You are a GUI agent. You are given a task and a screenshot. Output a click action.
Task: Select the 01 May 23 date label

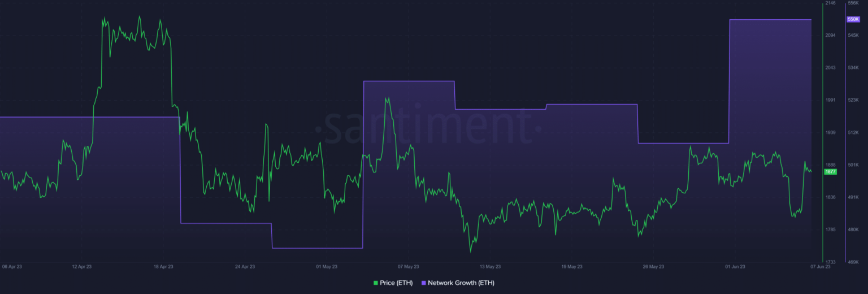pyautogui.click(x=327, y=266)
